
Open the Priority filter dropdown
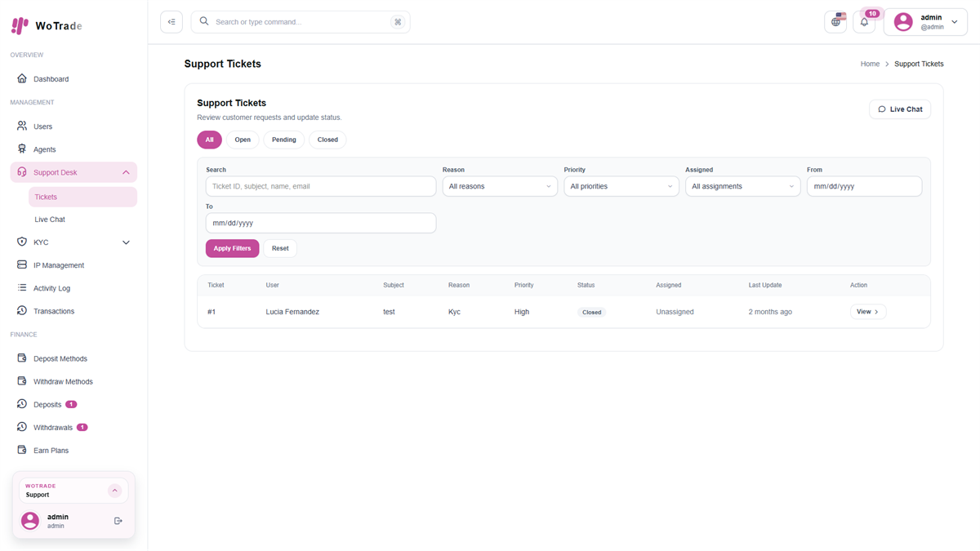pos(621,186)
